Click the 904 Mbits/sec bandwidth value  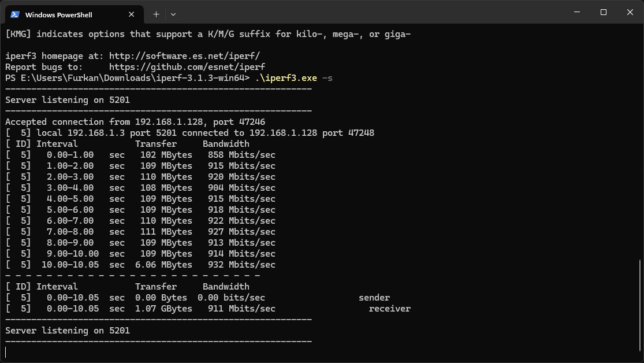[x=241, y=188]
